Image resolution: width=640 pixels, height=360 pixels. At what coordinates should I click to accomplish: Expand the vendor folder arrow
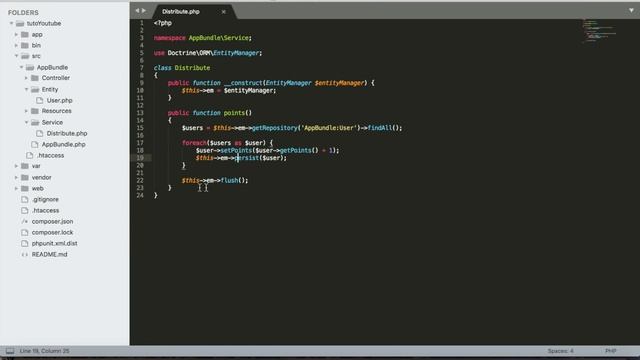pyautogui.click(x=16, y=178)
